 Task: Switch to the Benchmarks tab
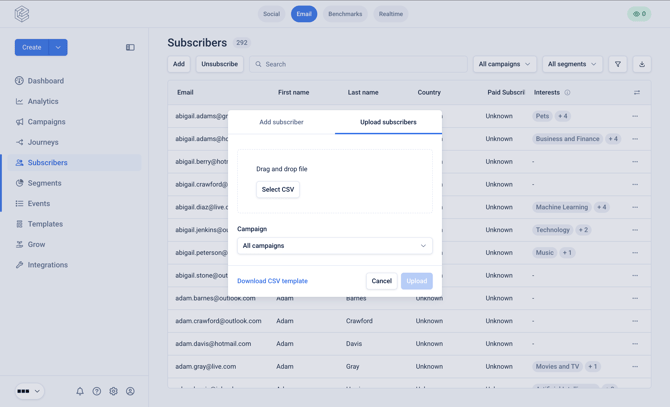[x=345, y=14]
